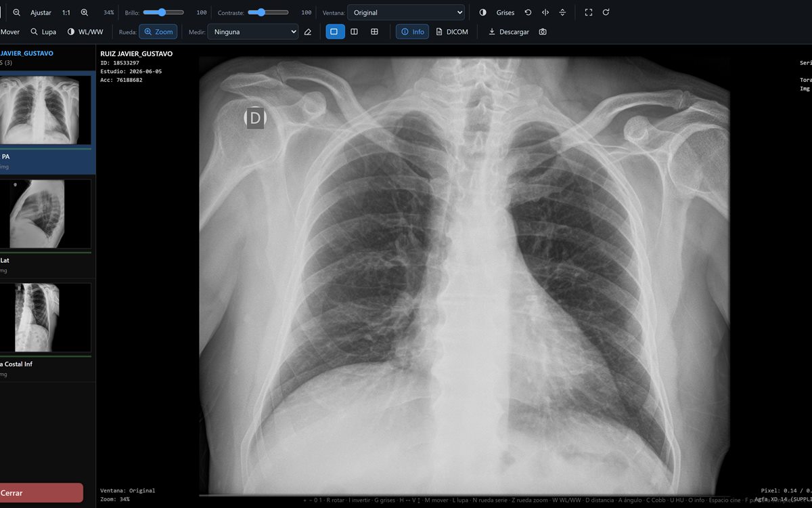Open the Ventana window preset dropdown
Screen dimensions: 812x508
406,12
